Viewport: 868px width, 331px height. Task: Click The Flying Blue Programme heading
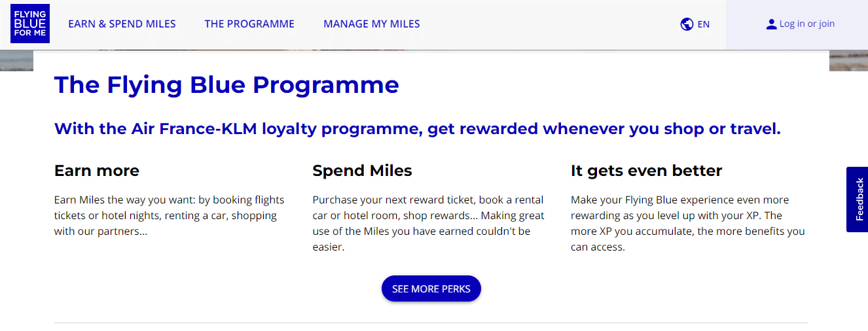[226, 85]
